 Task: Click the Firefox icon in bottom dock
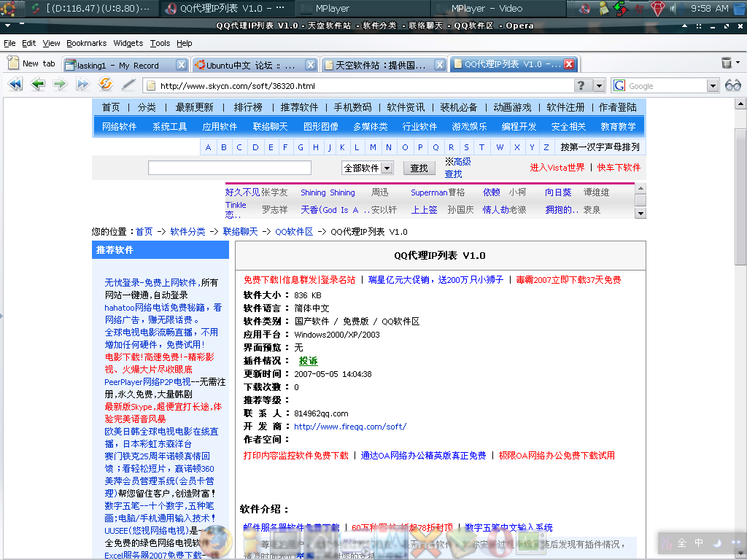click(x=215, y=542)
